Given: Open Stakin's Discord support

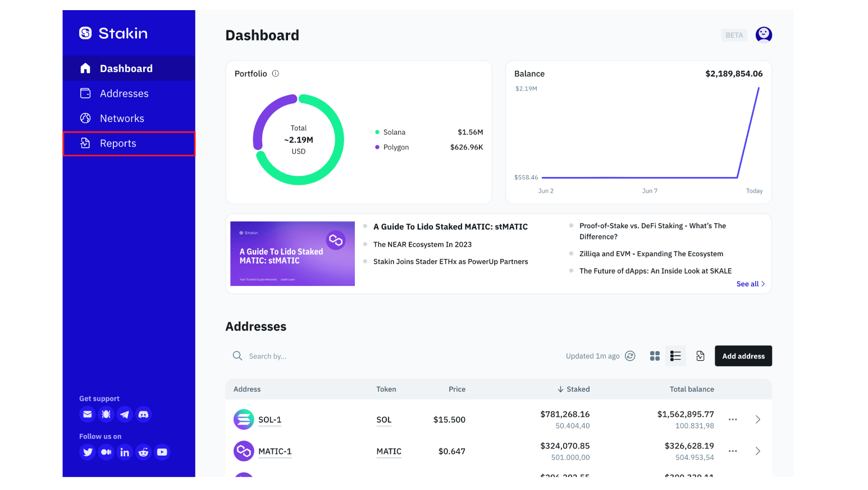Looking at the screenshot, I should 143,414.
